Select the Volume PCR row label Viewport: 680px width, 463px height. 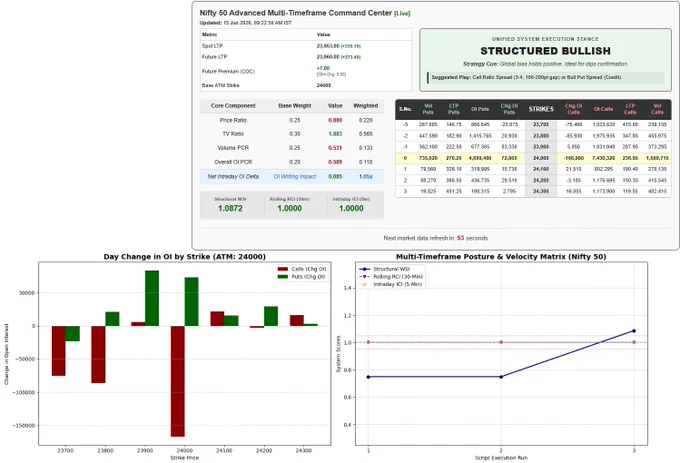[x=233, y=148]
